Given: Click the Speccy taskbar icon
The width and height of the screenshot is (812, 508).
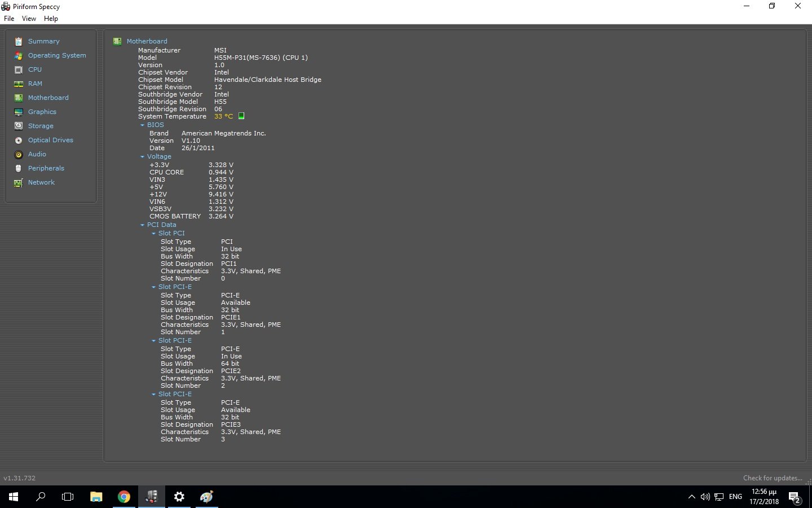Looking at the screenshot, I should [152, 497].
